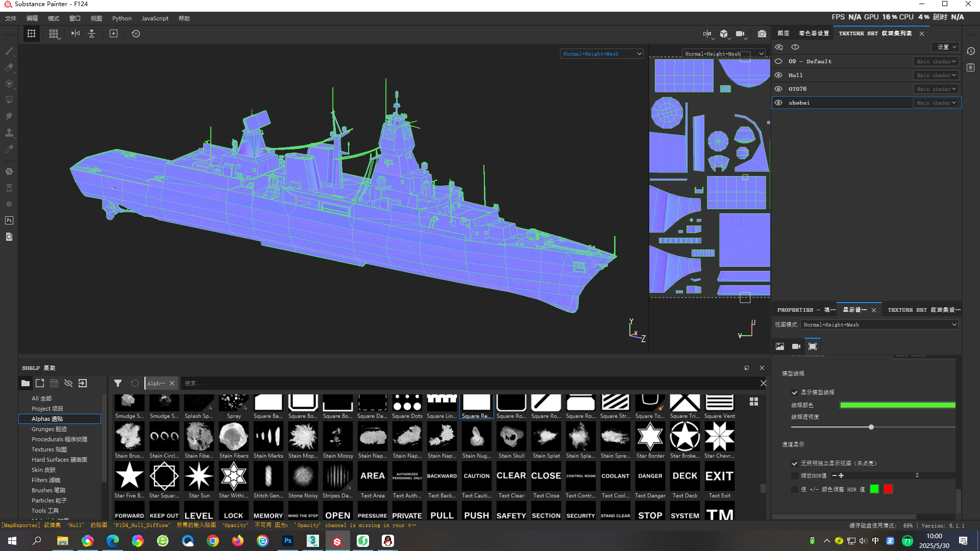Open the Python menu
The width and height of the screenshot is (980, 551).
121,18
